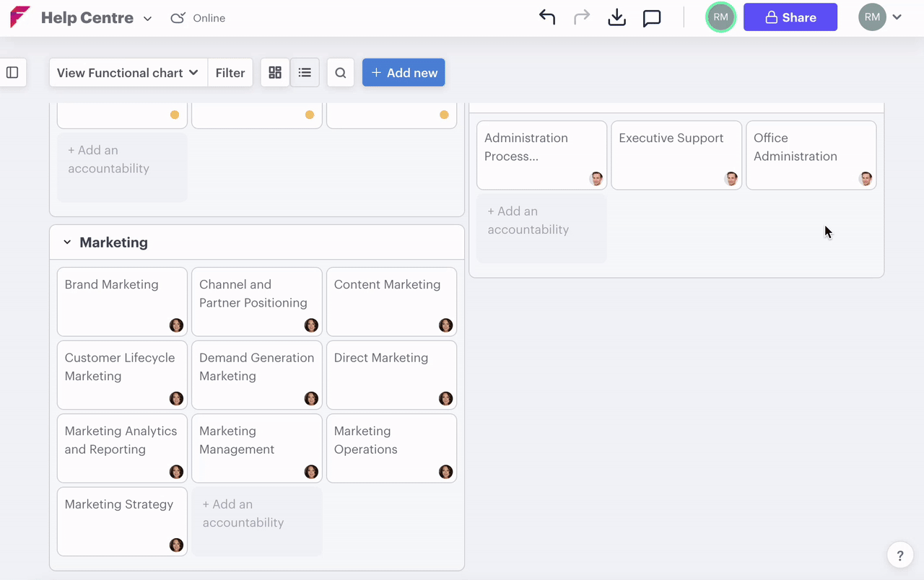Open the download/export icon
Viewport: 924px width, 580px height.
tap(616, 18)
